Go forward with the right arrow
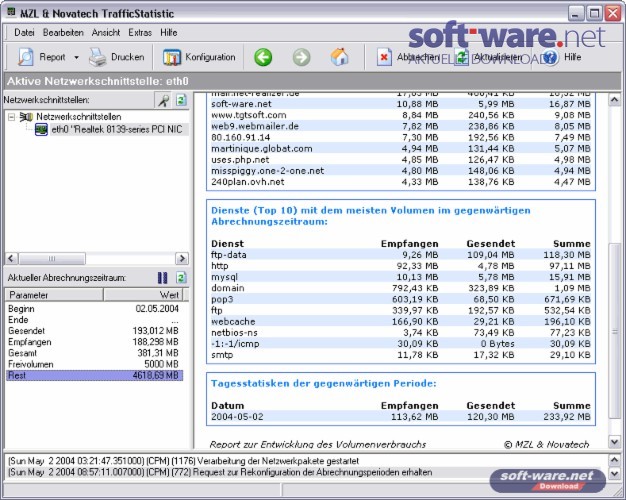Image resolution: width=626 pixels, height=500 pixels. [x=301, y=57]
